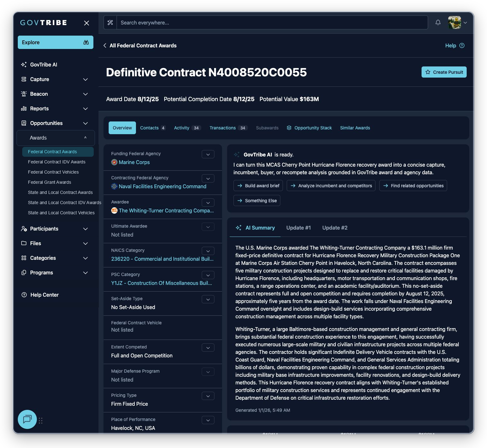
Task: Click the Programs icon in sidebar
Action: point(24,272)
